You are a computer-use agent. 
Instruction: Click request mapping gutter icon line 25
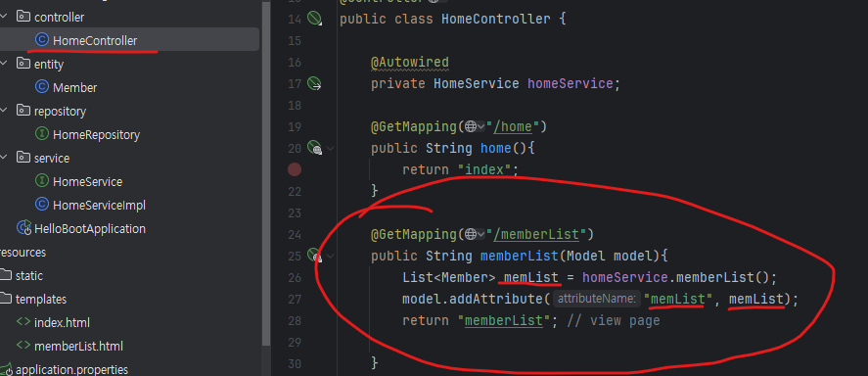314,256
